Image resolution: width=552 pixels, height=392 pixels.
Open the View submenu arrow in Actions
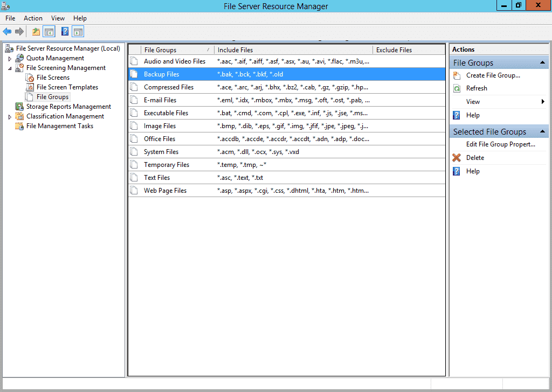(x=543, y=102)
